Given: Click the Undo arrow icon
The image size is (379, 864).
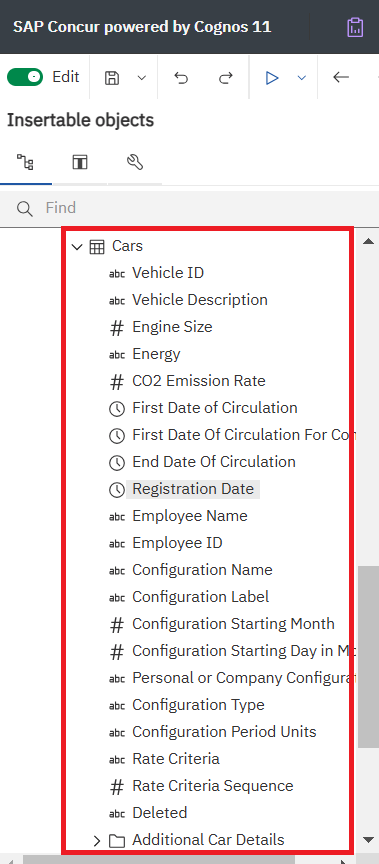Looking at the screenshot, I should [181, 78].
